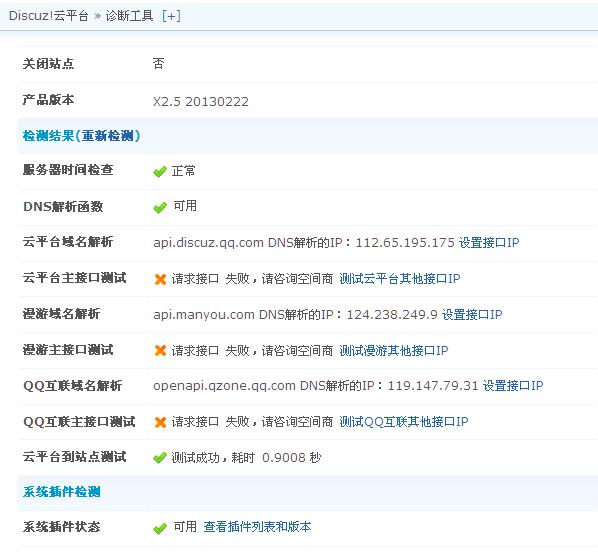This screenshot has height=553, width=598.
Task: Click the 漫游域名解析 row label
Action: click(61, 314)
